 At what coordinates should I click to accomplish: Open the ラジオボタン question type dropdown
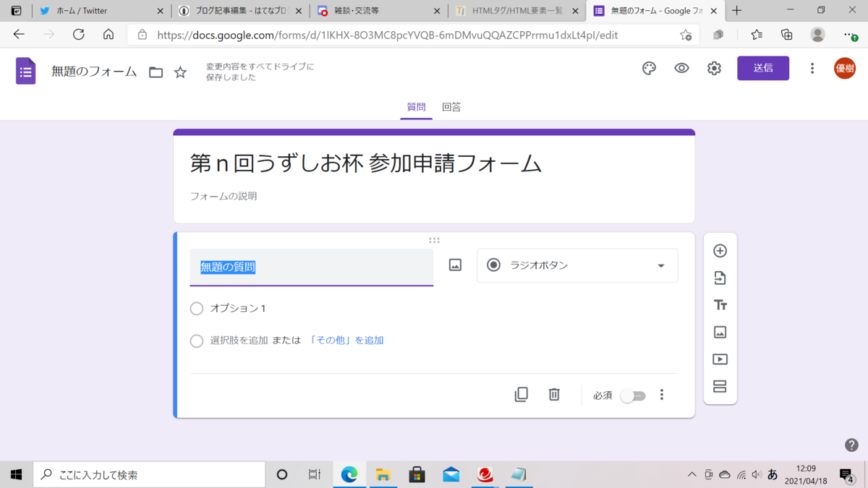(576, 265)
